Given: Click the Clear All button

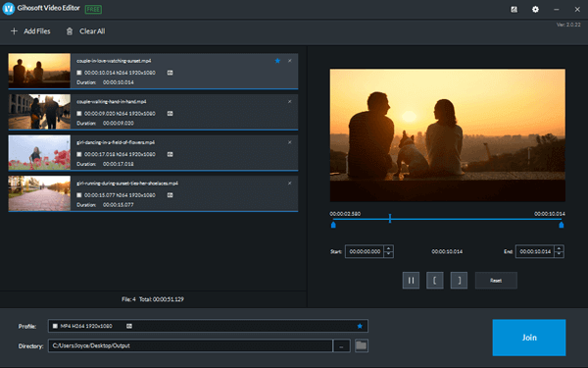Looking at the screenshot, I should (86, 31).
